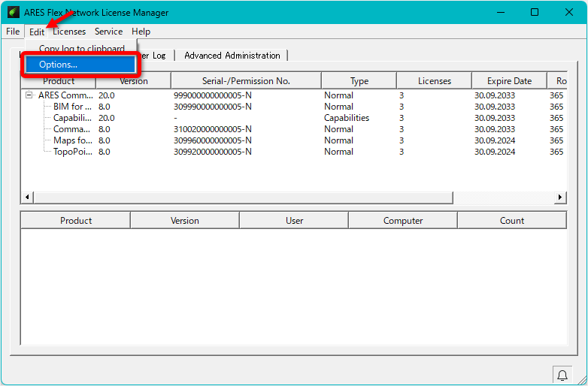Click the Product column header in lower table
Viewport: 588px width, 386px height.
[76, 221]
